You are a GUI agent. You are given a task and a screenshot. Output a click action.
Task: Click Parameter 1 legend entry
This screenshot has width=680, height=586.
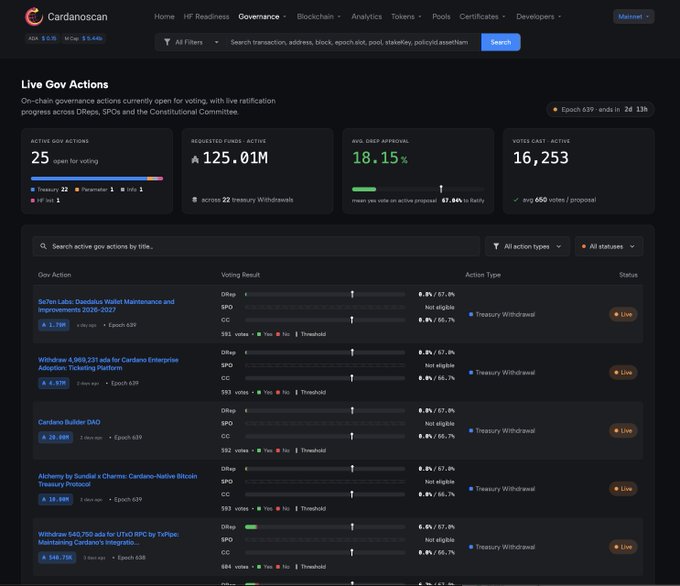(94, 190)
